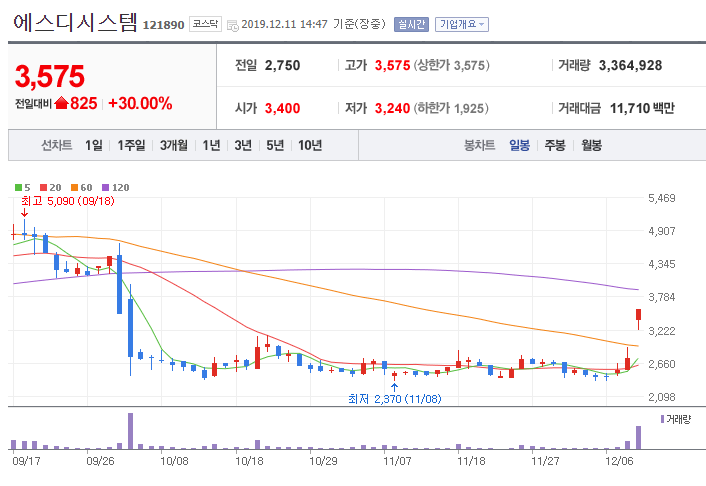This screenshot has width=706, height=486.
Task: Click the 09/17 date axis label
Action: click(x=26, y=461)
